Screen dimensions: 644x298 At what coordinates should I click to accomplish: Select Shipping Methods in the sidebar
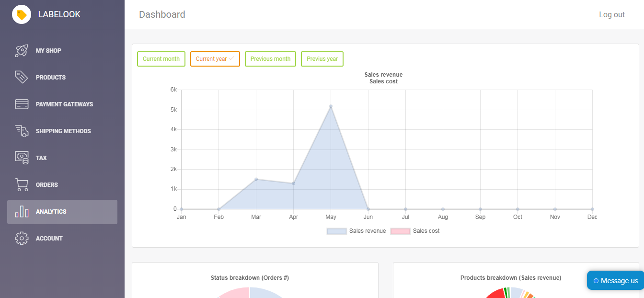62,131
